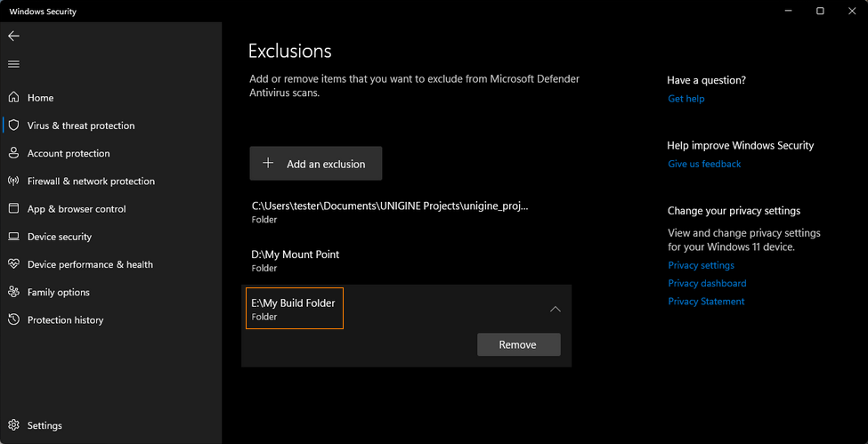Click the Add an exclusion button
The width and height of the screenshot is (868, 444).
click(x=315, y=164)
